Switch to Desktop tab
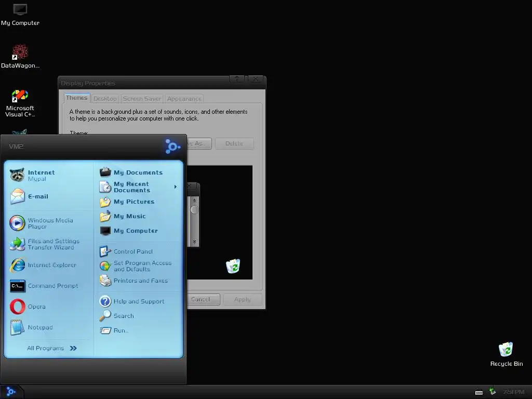Screen dimensions: 532x399 pyautogui.click(x=105, y=99)
